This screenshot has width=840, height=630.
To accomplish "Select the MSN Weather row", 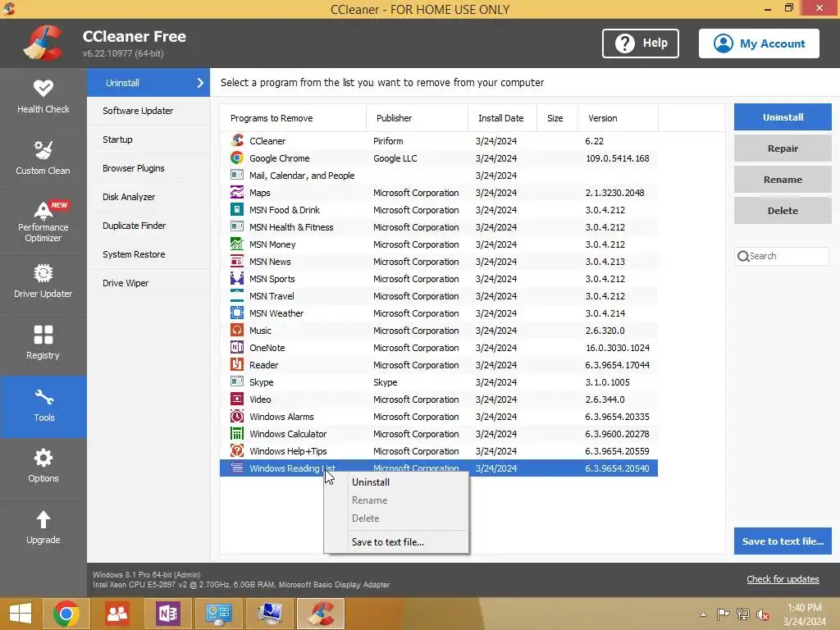I will click(439, 313).
